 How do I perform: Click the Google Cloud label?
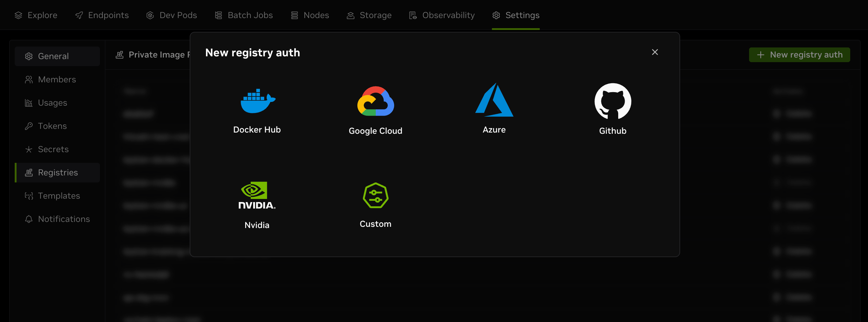coord(375,131)
